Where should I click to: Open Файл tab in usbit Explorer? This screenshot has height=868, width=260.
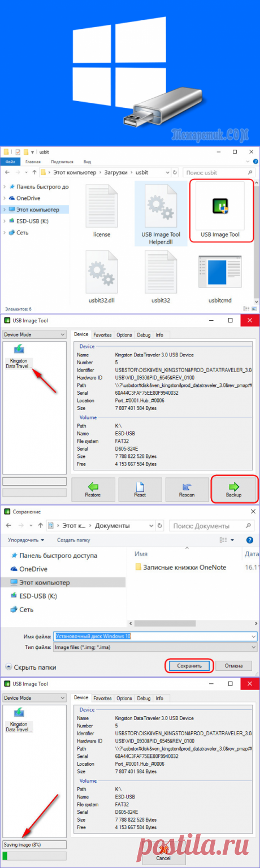[x=10, y=162]
